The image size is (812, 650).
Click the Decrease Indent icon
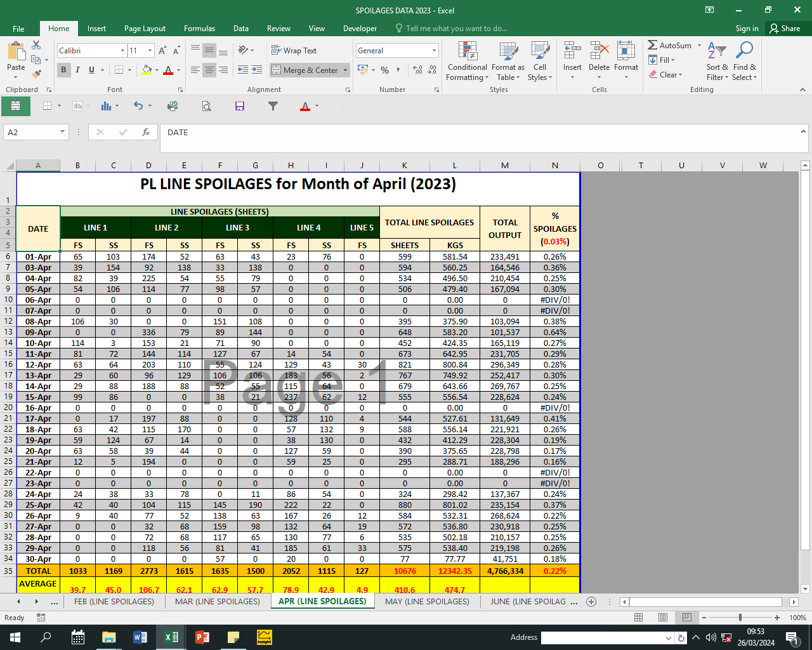243,70
